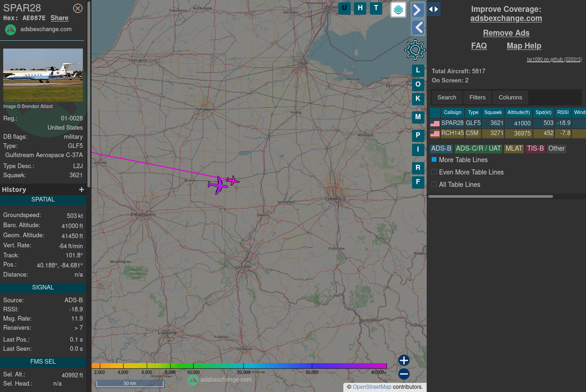The width and height of the screenshot is (586, 392).
Task: Click the H map button
Action: click(360, 8)
